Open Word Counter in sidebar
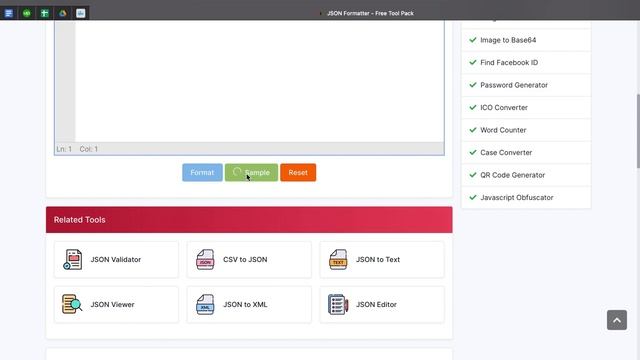The width and height of the screenshot is (640, 360). [526, 130]
